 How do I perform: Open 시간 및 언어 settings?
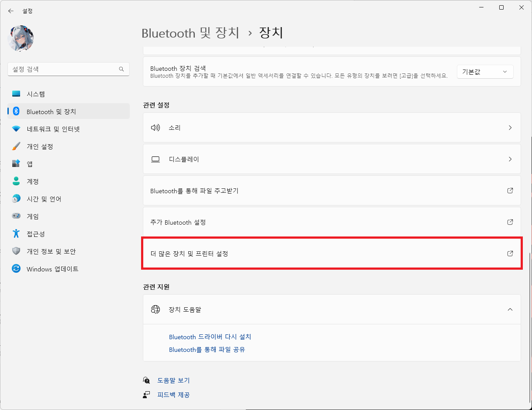[x=69, y=199]
